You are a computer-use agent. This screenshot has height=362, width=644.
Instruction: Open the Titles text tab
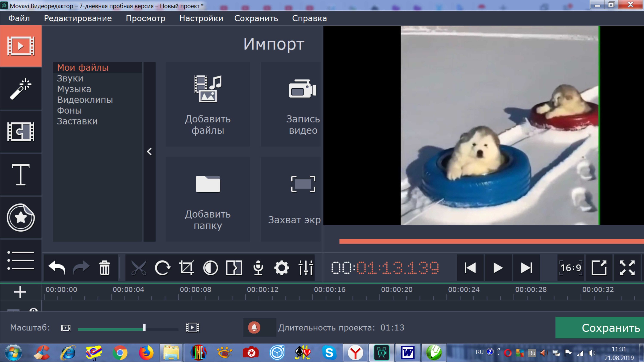coord(21,175)
